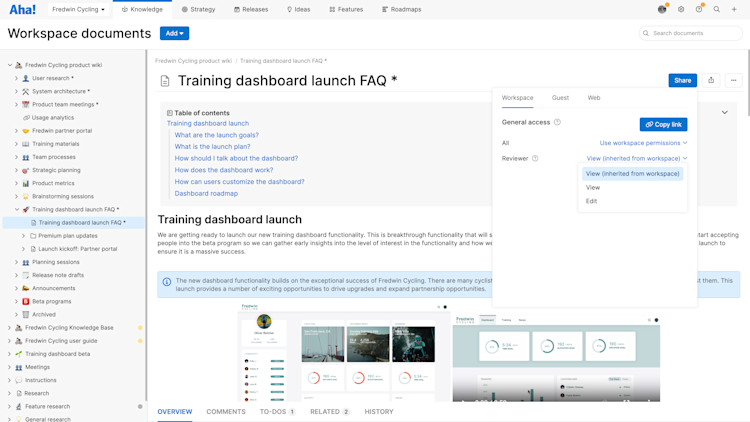Click the info icon in blue callout
Viewport: 750px width, 422px height.
(x=166, y=282)
